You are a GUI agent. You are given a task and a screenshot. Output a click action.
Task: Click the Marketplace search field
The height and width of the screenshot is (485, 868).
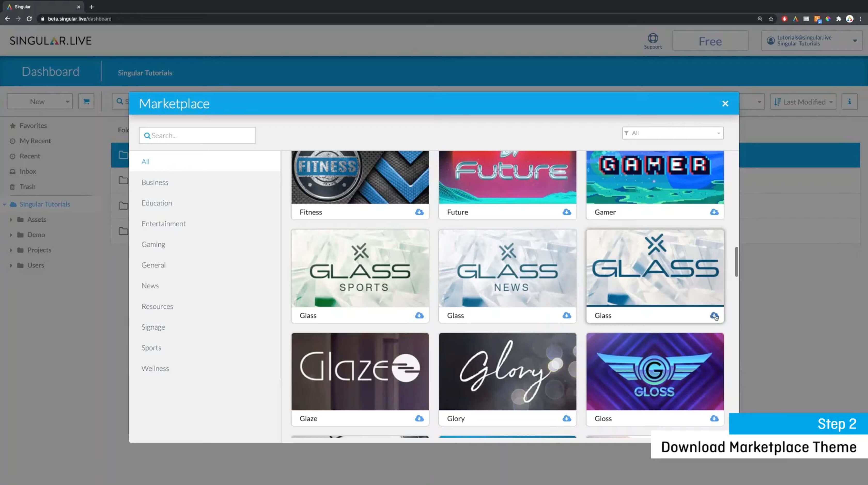pyautogui.click(x=197, y=135)
